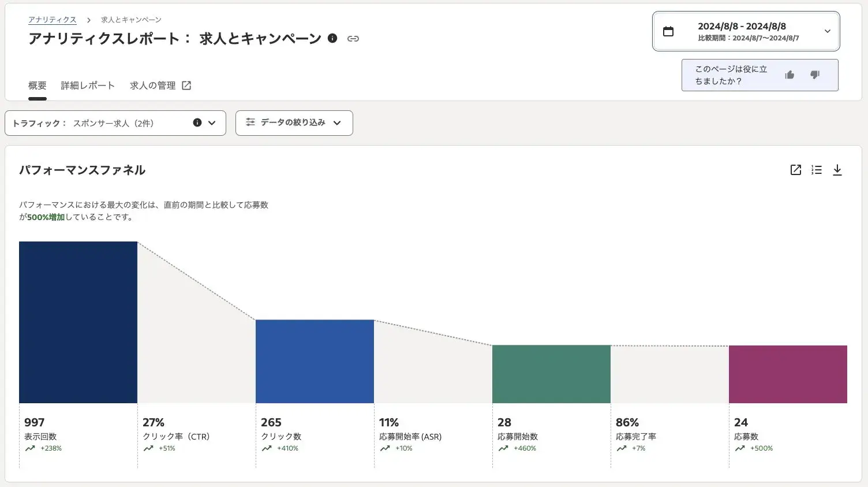The image size is (868, 487).
Task: Expand the date range 2024/8/8 dropdown
Action: point(827,32)
